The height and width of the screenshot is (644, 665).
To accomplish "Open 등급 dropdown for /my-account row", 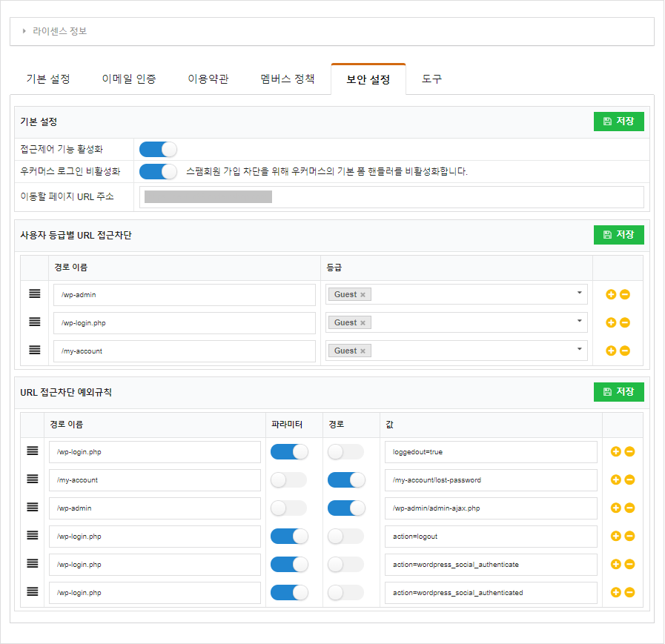I will pyautogui.click(x=579, y=349).
